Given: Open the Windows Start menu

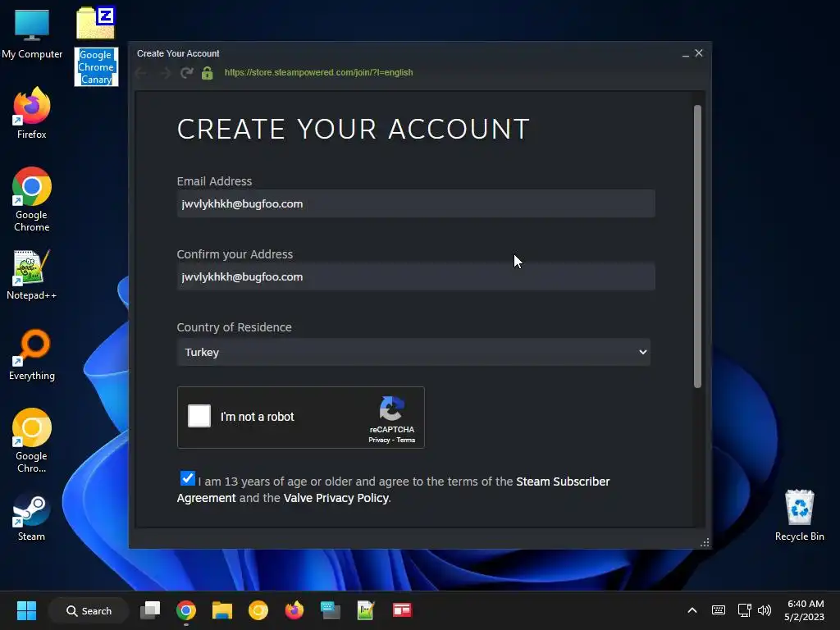Looking at the screenshot, I should click(x=26, y=610).
